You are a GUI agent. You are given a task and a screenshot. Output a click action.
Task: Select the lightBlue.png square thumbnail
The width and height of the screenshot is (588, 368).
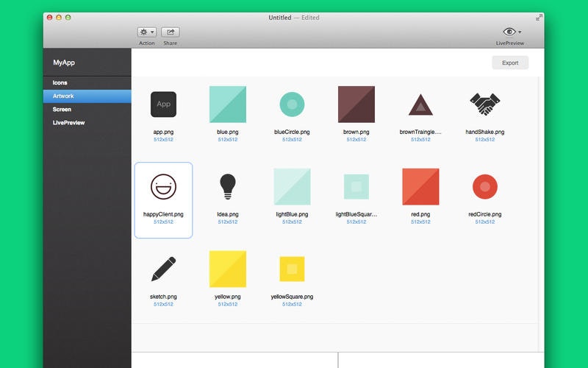click(x=292, y=187)
